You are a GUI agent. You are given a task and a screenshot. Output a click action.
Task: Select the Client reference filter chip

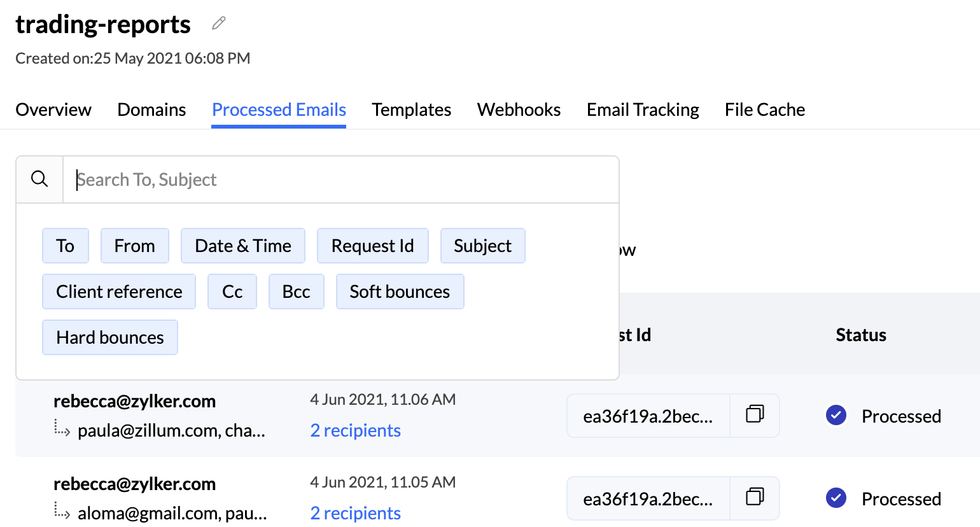tap(119, 292)
